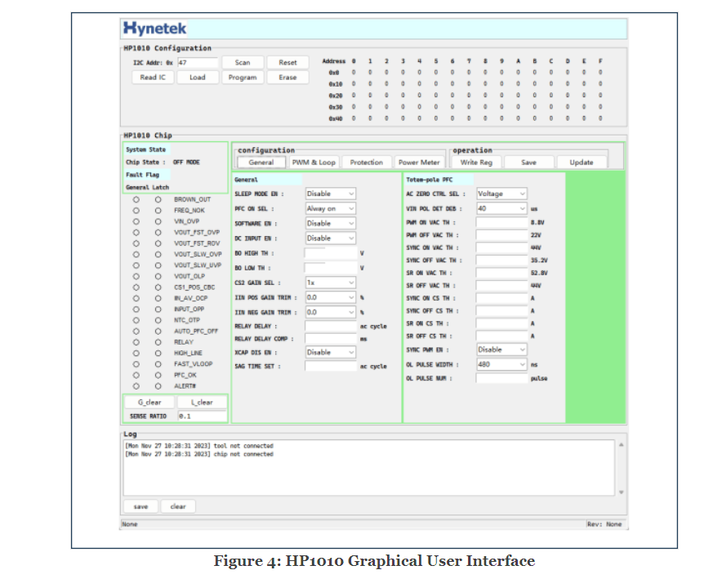Open the XCAP DIS EN dropdown

click(330, 352)
